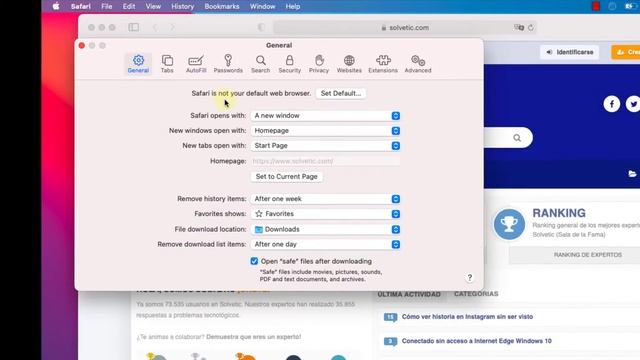The image size is (640, 360).
Task: Click the Identificarse button
Action: (570, 52)
